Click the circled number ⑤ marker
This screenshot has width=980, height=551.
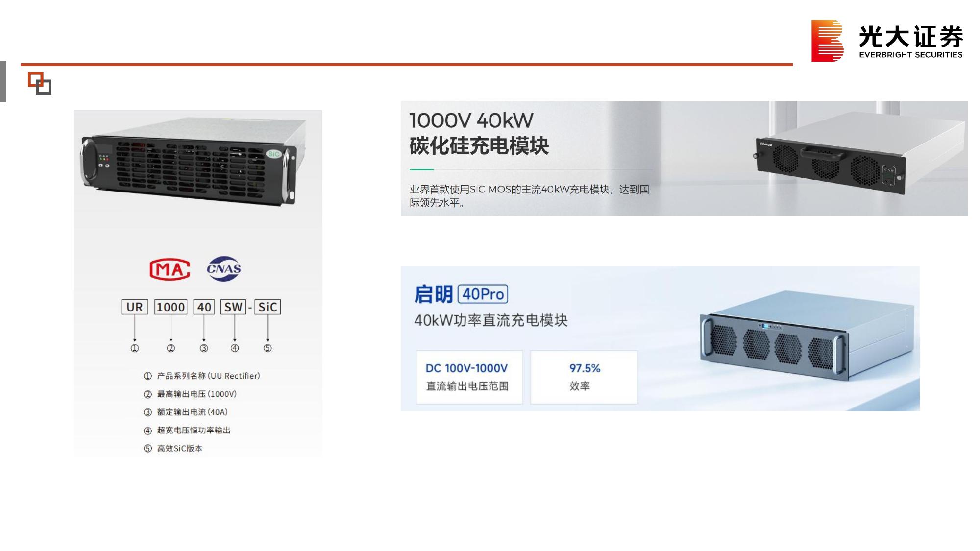[268, 348]
